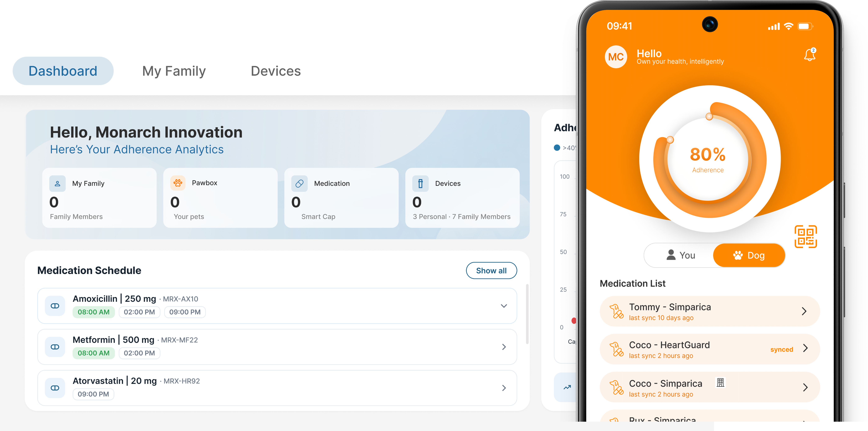The height and width of the screenshot is (431, 868).
Task: Click the medication schedule scrollbar
Action: click(x=527, y=314)
